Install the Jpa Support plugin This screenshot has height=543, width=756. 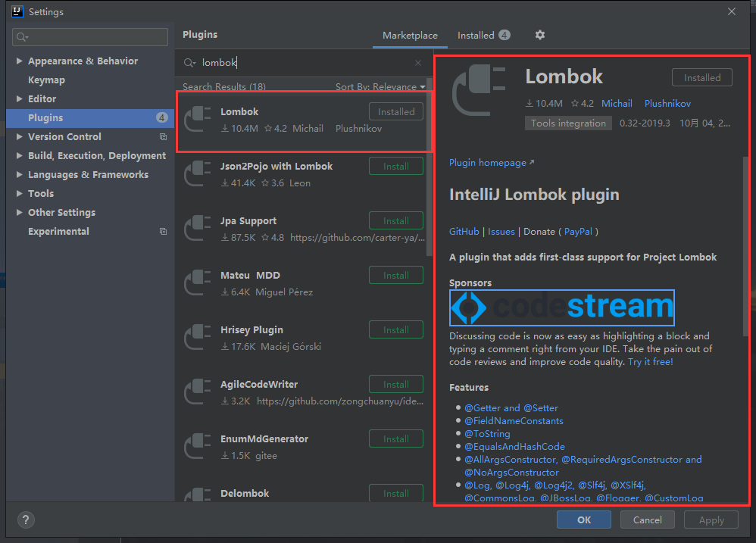coord(396,220)
